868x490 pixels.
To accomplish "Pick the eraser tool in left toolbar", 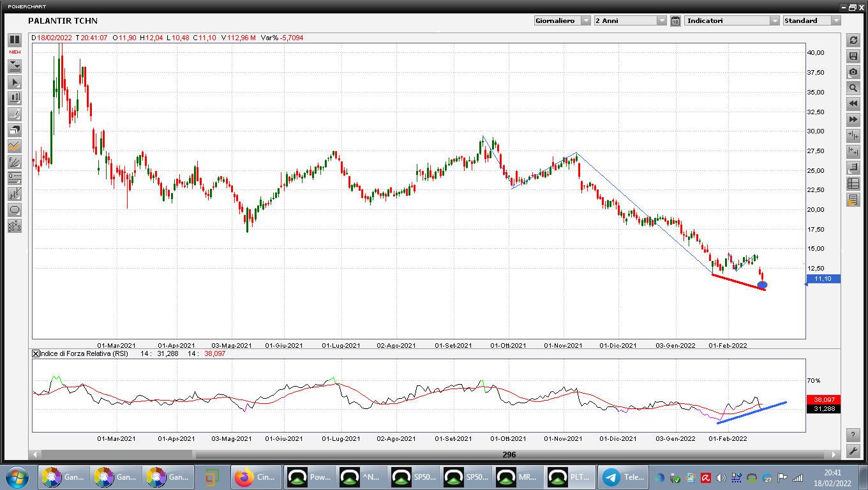I will click(x=14, y=130).
